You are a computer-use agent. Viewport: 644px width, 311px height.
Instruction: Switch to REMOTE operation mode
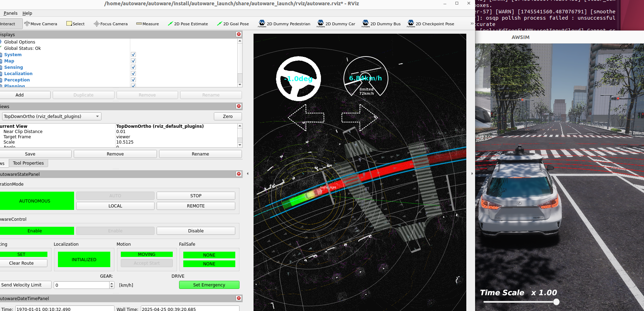click(196, 206)
